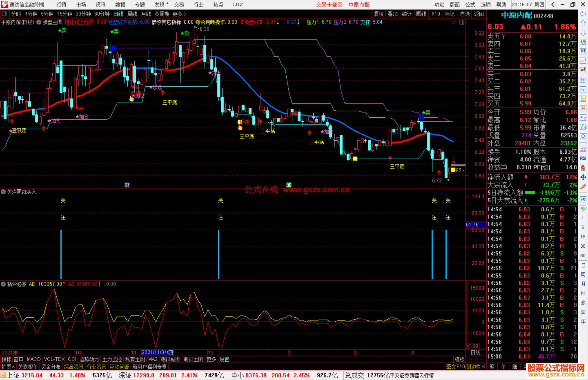Image resolution: width=588 pixels, height=380 pixels.
Task: Open the 行情 menu
Action: click(61, 4)
